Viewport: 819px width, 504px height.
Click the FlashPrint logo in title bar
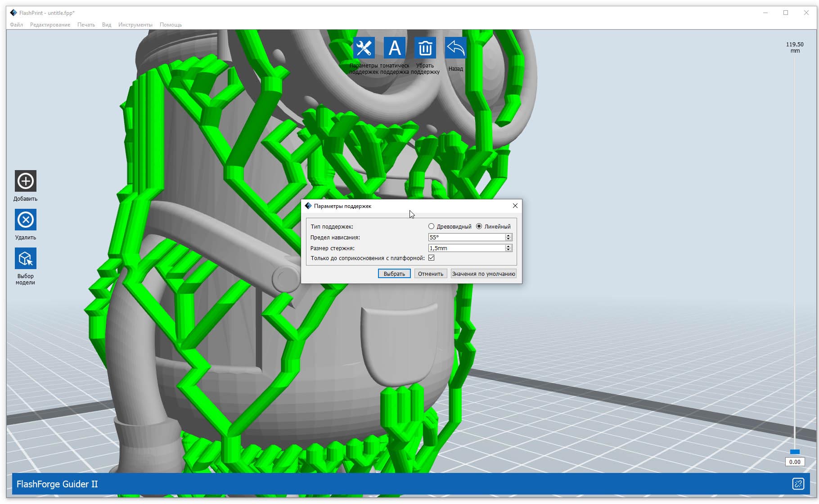point(13,13)
